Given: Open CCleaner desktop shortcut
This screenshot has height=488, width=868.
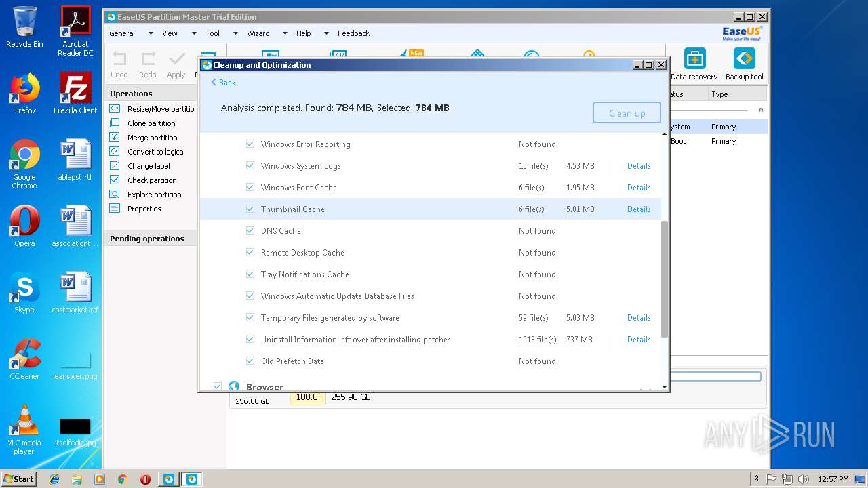Looking at the screenshot, I should tap(24, 359).
